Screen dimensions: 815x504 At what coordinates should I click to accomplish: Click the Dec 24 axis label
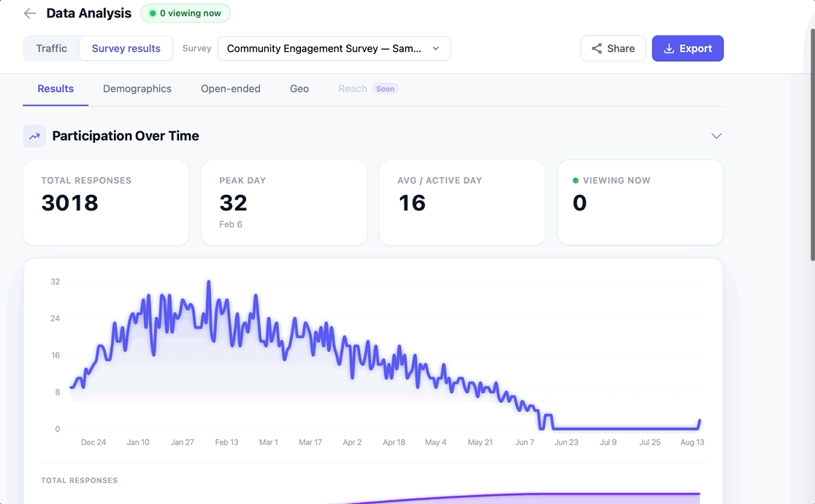(93, 443)
